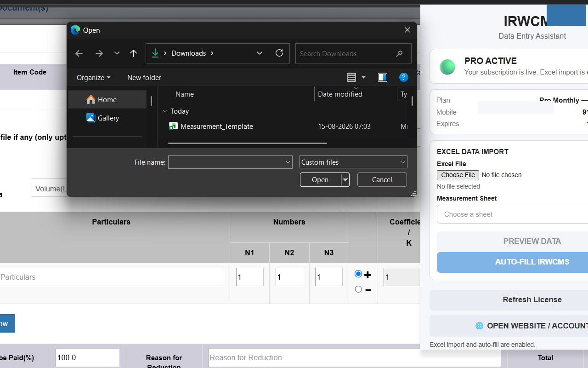Open the Custom files type dropdown
Screen dimensions: 588x368
coord(353,162)
